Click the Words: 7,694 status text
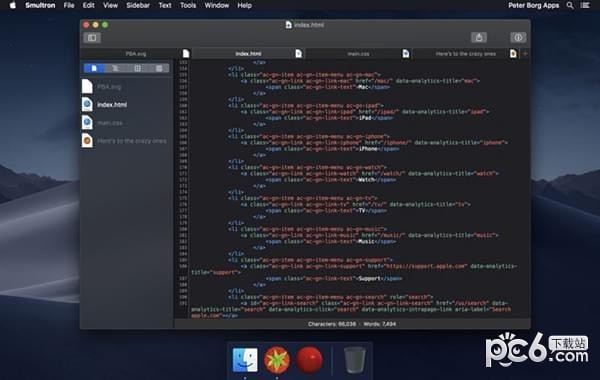Image resolution: width=600 pixels, height=380 pixels. (380, 324)
